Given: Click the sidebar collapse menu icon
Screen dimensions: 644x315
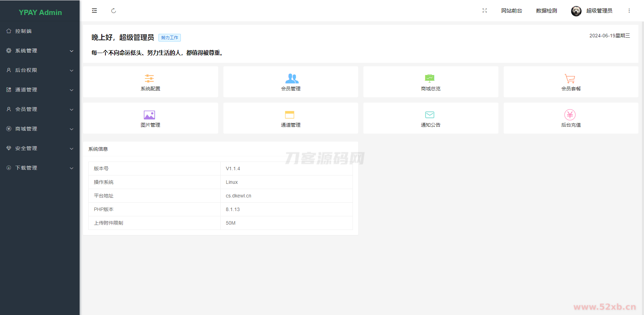Looking at the screenshot, I should (94, 11).
